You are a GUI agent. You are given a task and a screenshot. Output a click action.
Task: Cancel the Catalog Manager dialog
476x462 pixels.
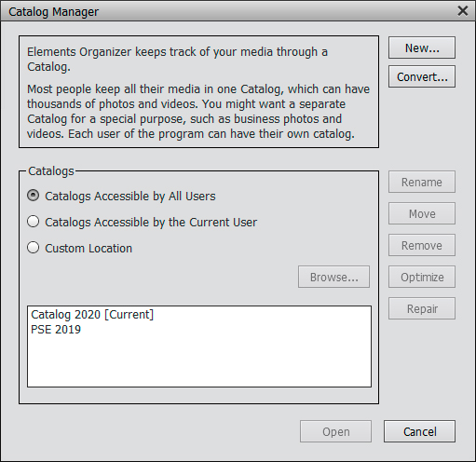pyautogui.click(x=419, y=431)
